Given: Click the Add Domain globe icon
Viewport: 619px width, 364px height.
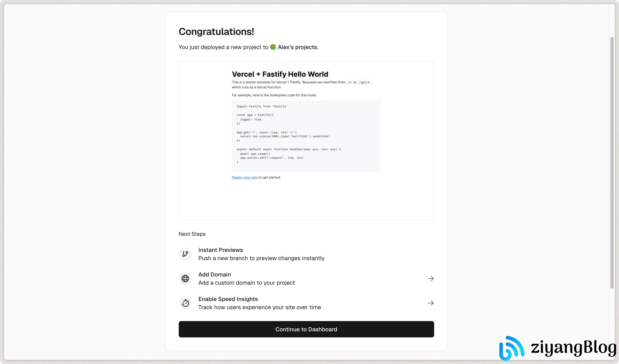Looking at the screenshot, I should [x=185, y=278].
